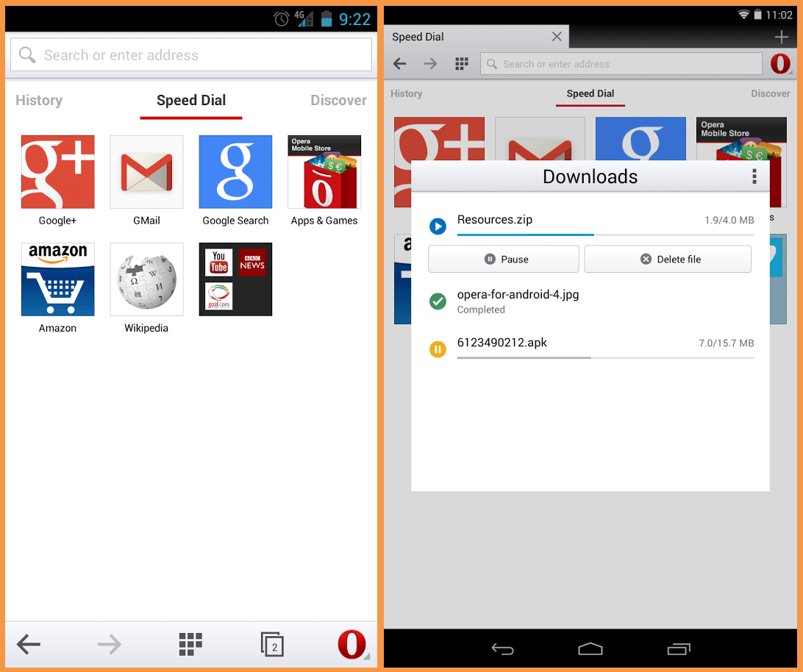Select the Speed Dial tab on phone
This screenshot has height=672, width=803.
coord(191,101)
